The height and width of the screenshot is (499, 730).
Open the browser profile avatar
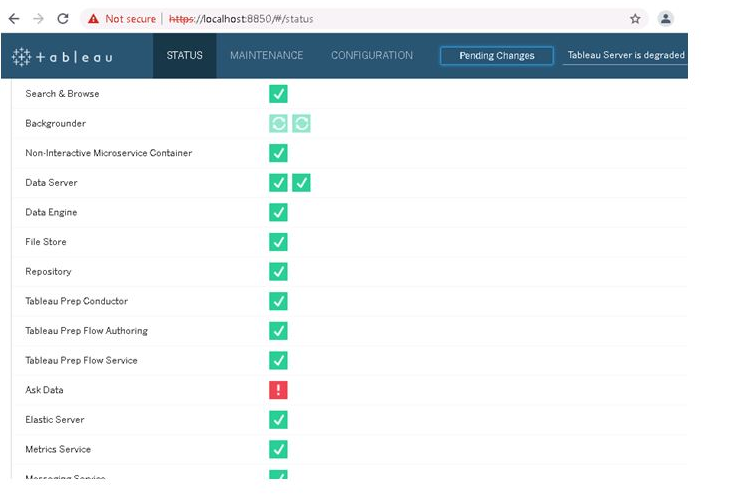666,19
